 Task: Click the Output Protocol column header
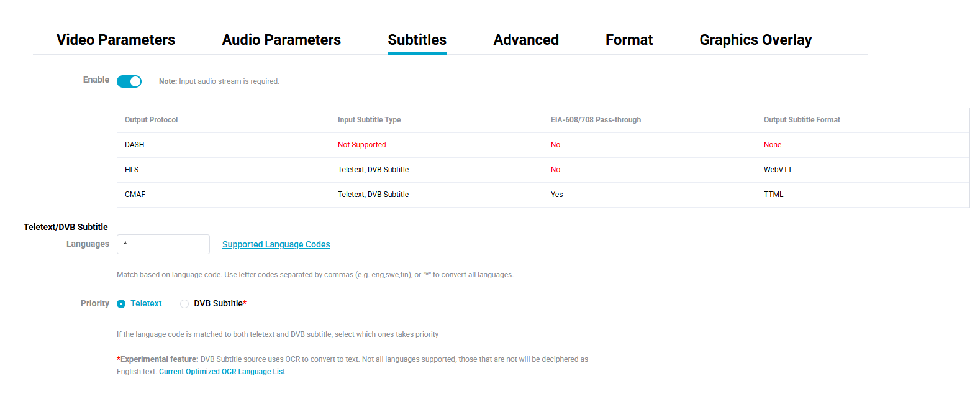151,120
